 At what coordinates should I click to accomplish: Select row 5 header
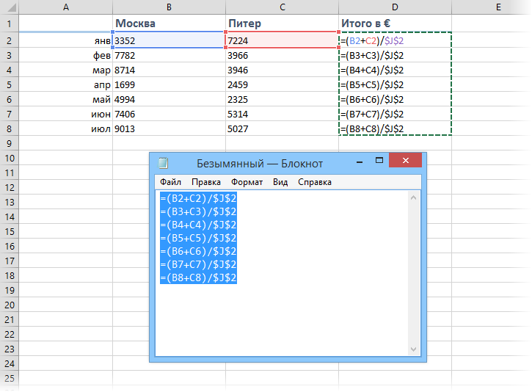[x=9, y=84]
